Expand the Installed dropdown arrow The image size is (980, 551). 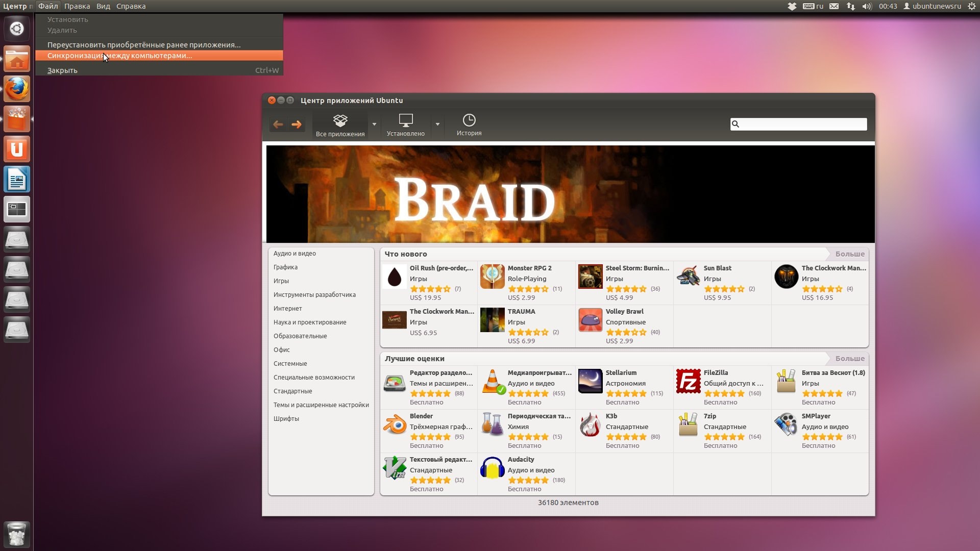click(437, 124)
